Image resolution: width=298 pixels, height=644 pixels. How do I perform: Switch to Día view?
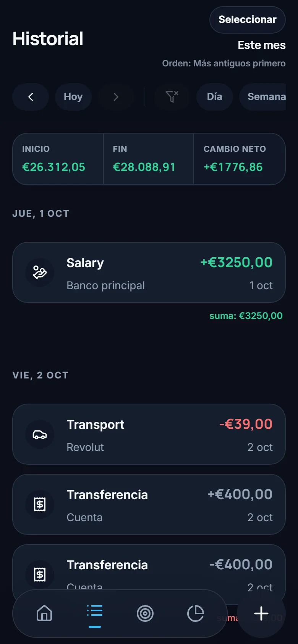point(215,97)
